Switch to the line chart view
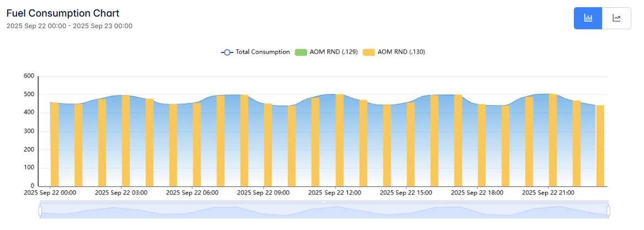Screen dimensions: 644x230 pos(616,18)
